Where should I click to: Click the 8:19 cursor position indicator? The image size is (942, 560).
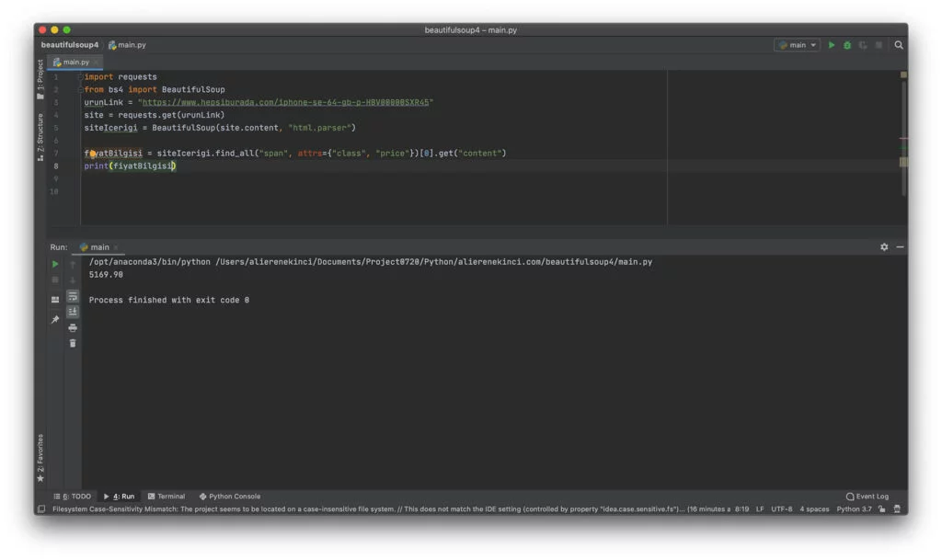pyautogui.click(x=742, y=509)
